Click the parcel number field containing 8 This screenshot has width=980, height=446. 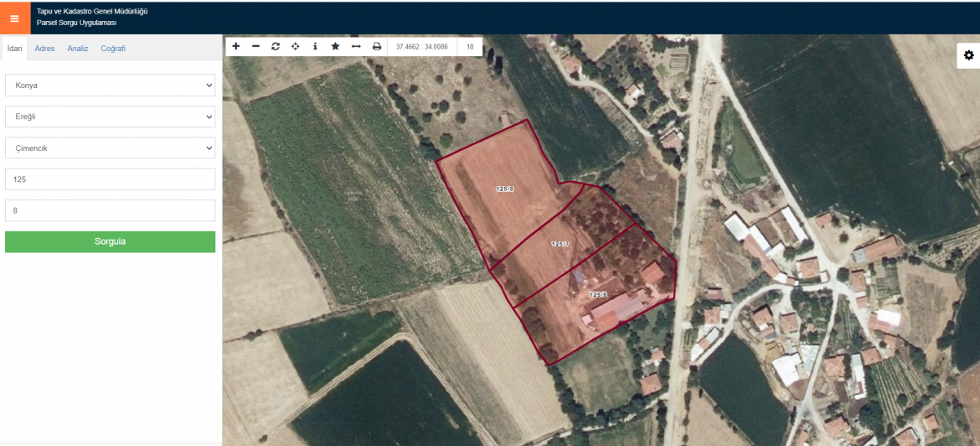coord(110,210)
